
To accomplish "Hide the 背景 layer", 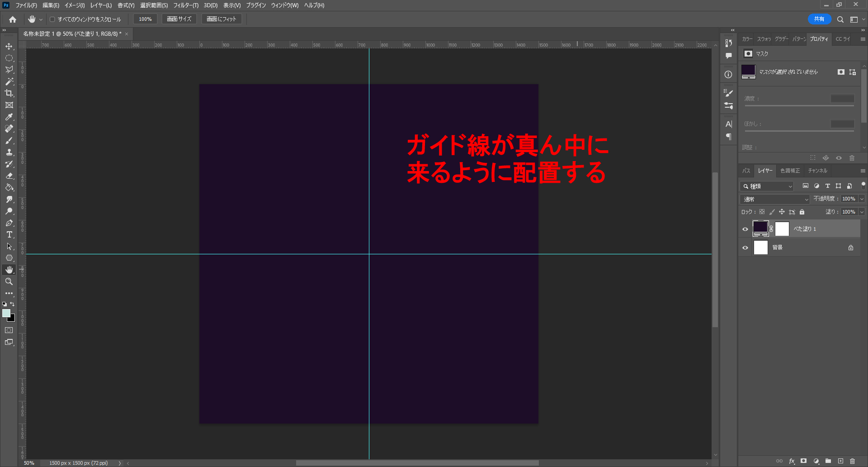I will pos(745,248).
